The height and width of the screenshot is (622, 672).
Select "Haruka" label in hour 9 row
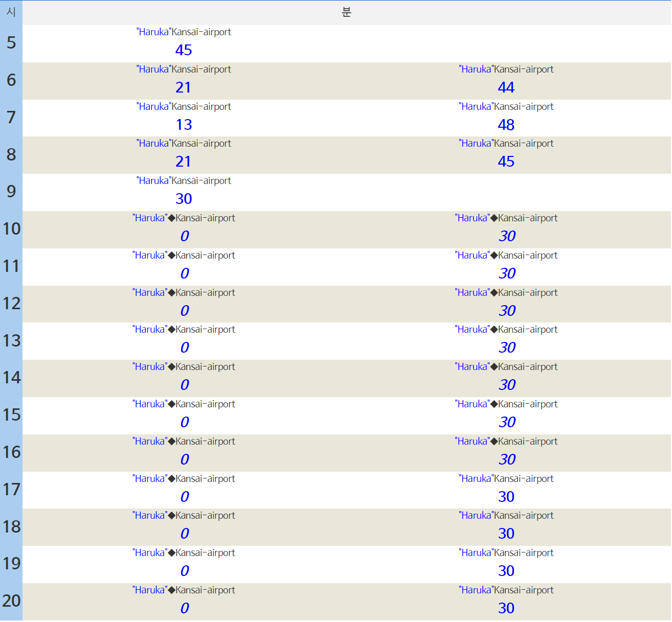(154, 180)
